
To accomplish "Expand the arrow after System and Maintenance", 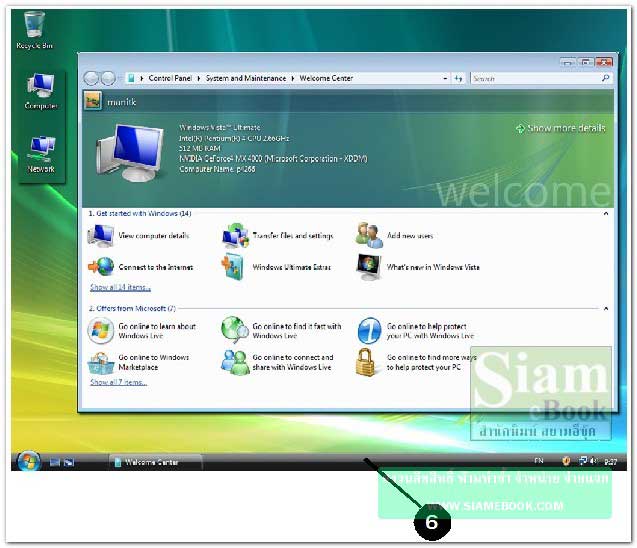I will click(292, 78).
